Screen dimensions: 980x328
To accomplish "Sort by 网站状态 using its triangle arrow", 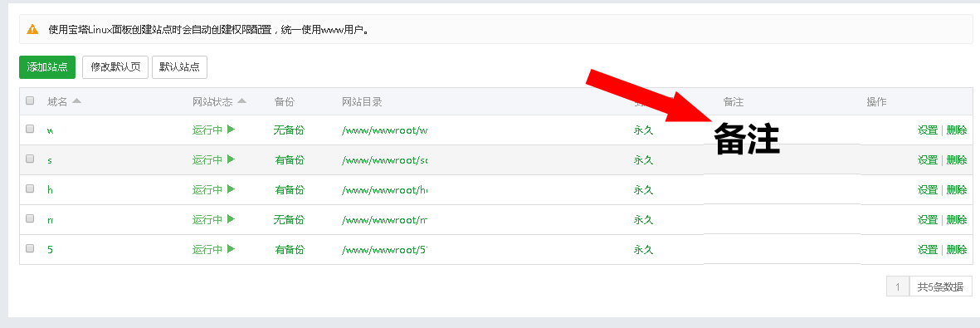I will click(241, 100).
